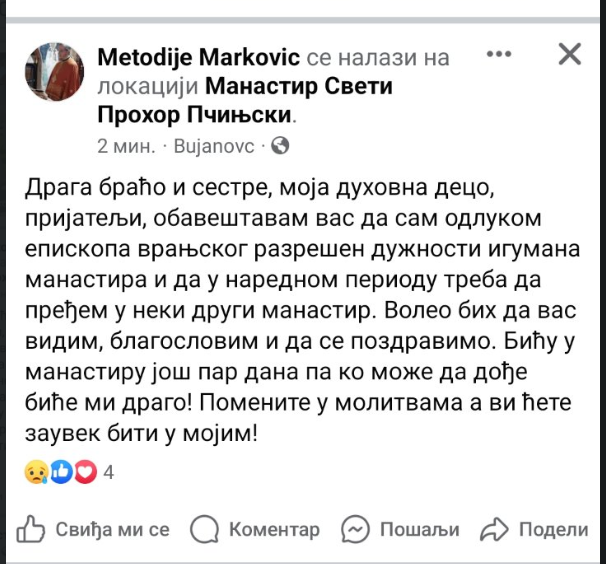This screenshot has height=564, width=606.
Task: Open the three-dots post options menu
Action: click(x=499, y=54)
